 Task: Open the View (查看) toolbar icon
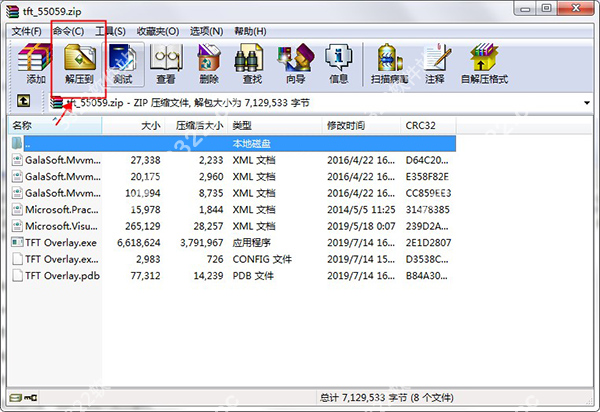[166, 58]
